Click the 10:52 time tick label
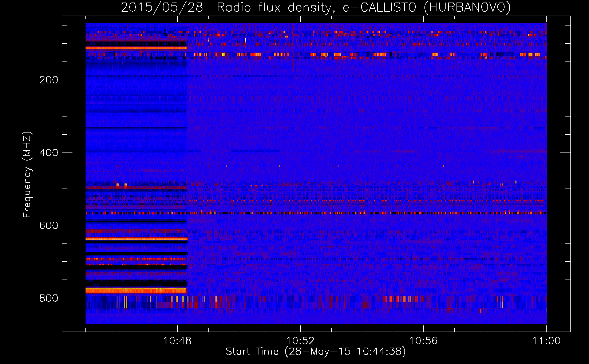This screenshot has height=364, width=589. 300,341
